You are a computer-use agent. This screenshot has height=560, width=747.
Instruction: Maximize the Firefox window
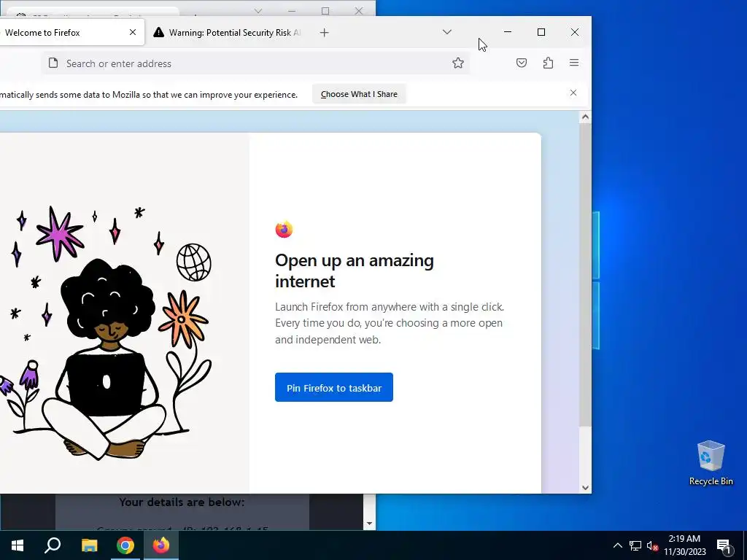tap(541, 32)
